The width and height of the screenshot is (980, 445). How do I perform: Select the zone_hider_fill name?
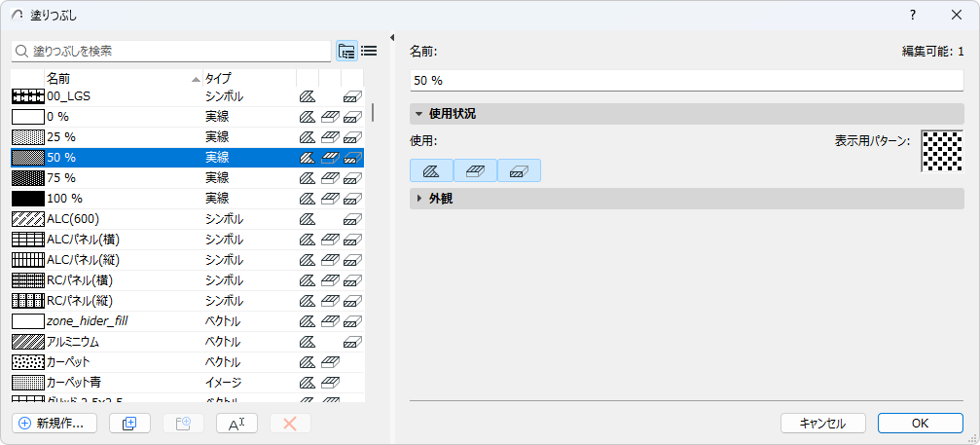tap(88, 321)
